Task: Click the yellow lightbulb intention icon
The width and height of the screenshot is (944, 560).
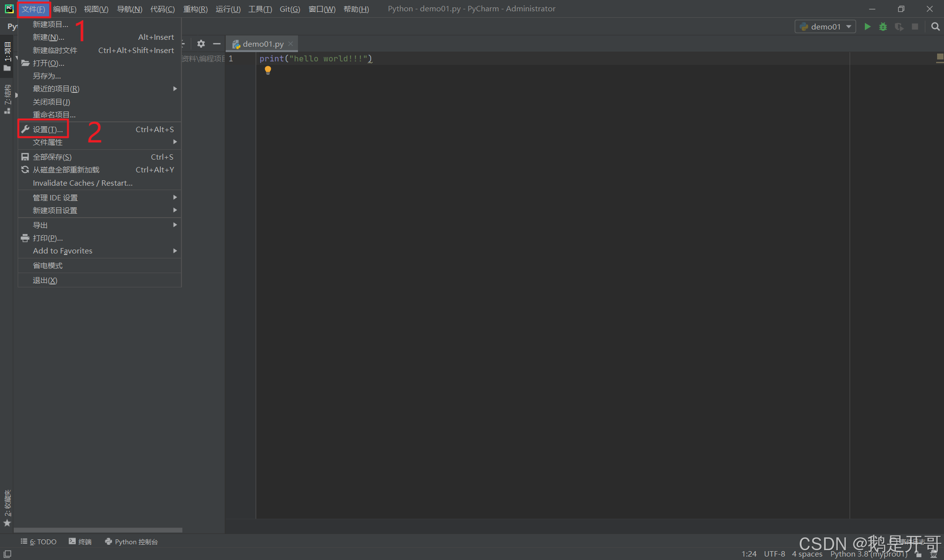Action: [x=268, y=70]
